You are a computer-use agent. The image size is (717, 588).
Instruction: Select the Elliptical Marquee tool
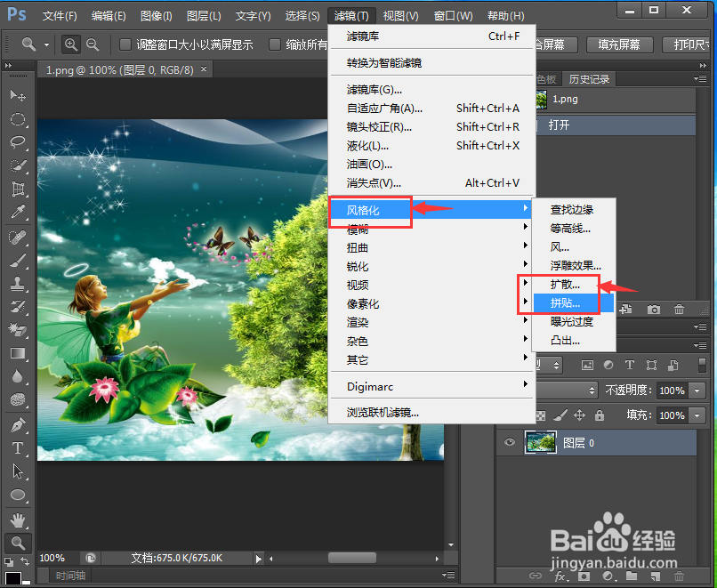18,119
